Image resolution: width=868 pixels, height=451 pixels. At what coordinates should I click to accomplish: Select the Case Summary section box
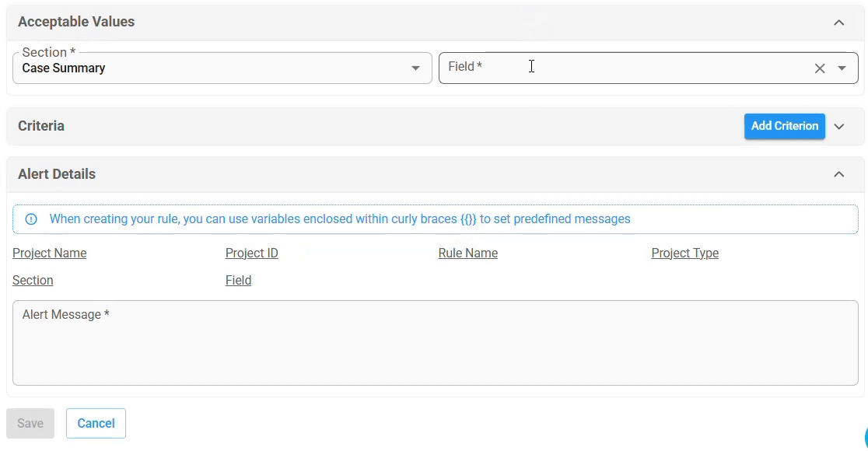pyautogui.click(x=222, y=68)
